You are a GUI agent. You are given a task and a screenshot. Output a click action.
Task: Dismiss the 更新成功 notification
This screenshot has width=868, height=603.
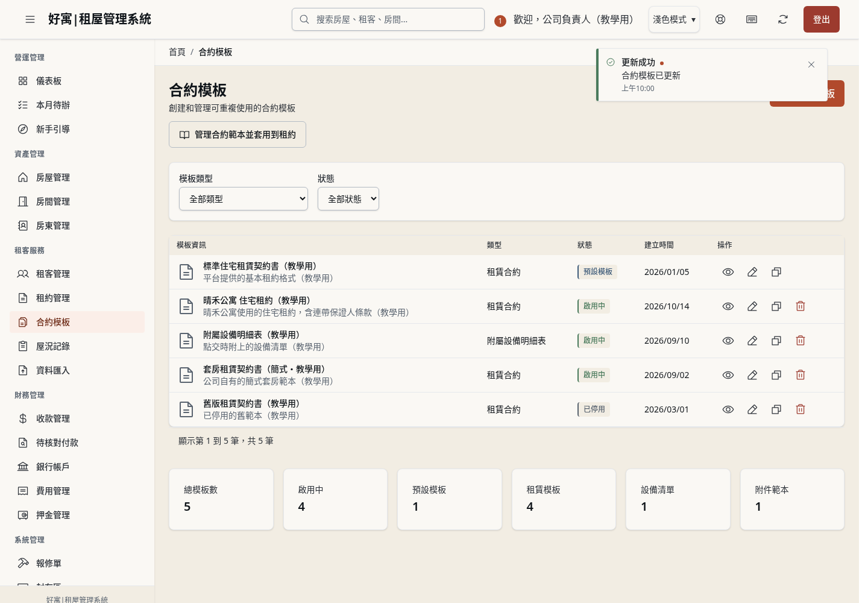(811, 65)
